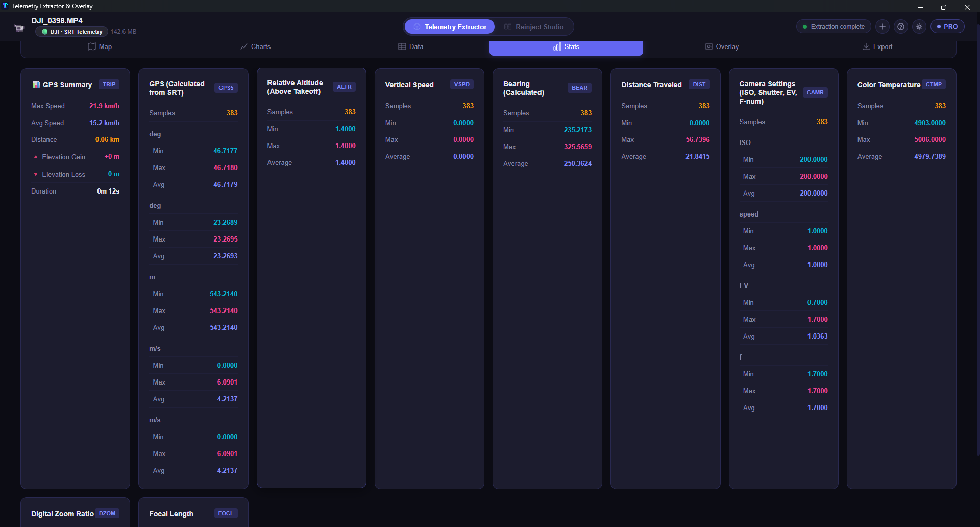The width and height of the screenshot is (980, 527).
Task: Click the DJI · SRT Telemetry badge
Action: coord(71,32)
